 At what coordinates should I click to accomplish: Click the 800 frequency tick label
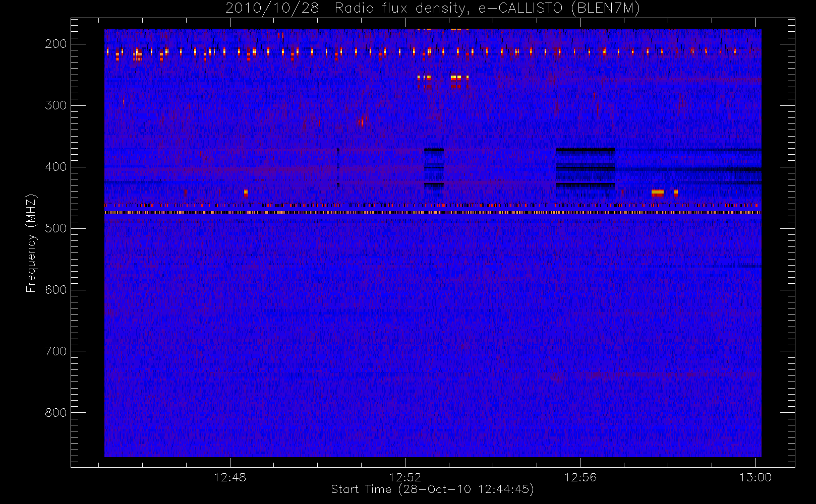click(x=56, y=413)
